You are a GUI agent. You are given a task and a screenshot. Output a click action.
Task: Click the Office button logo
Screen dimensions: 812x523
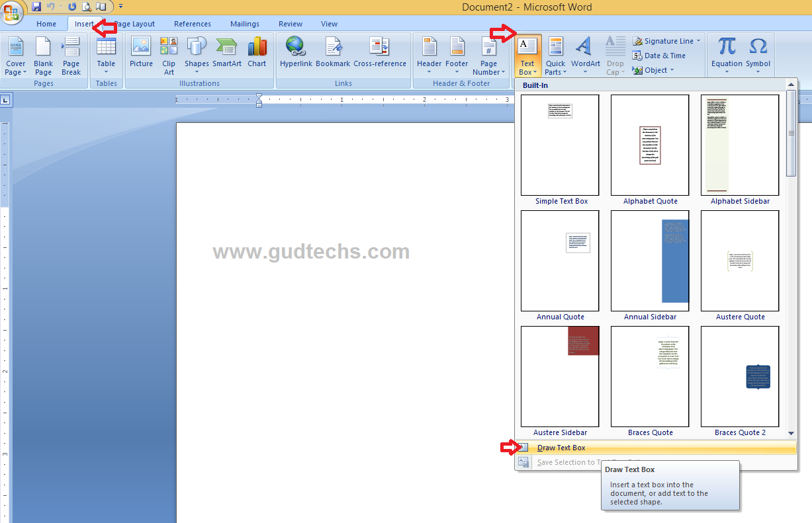pyautogui.click(x=11, y=13)
